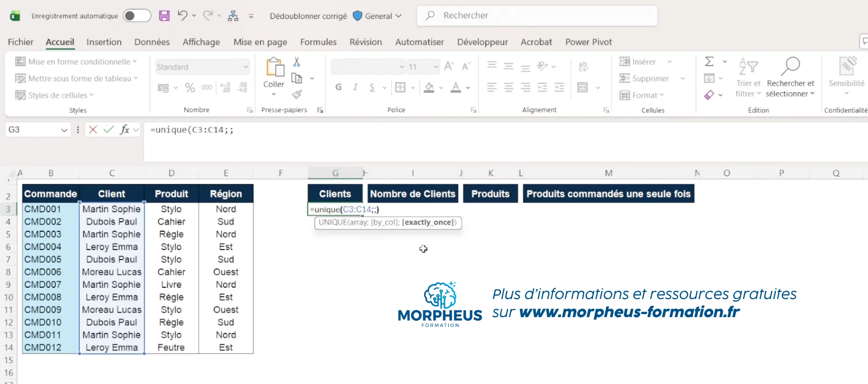The width and height of the screenshot is (868, 384).
Task: Toggle top vertical alignment
Action: (x=492, y=66)
